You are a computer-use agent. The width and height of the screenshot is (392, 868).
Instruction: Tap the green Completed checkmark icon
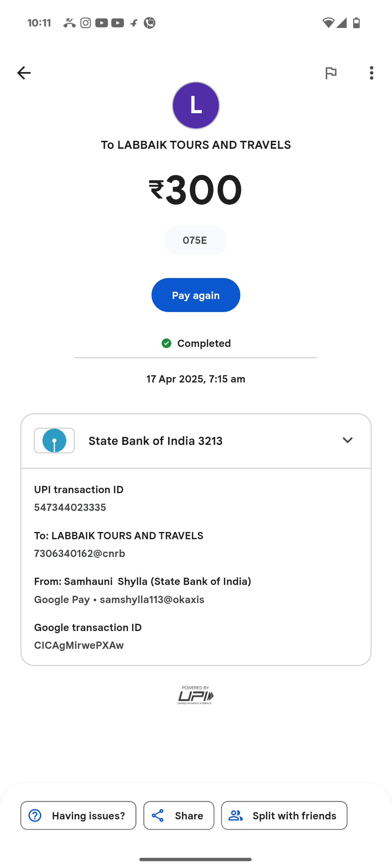[x=167, y=343]
